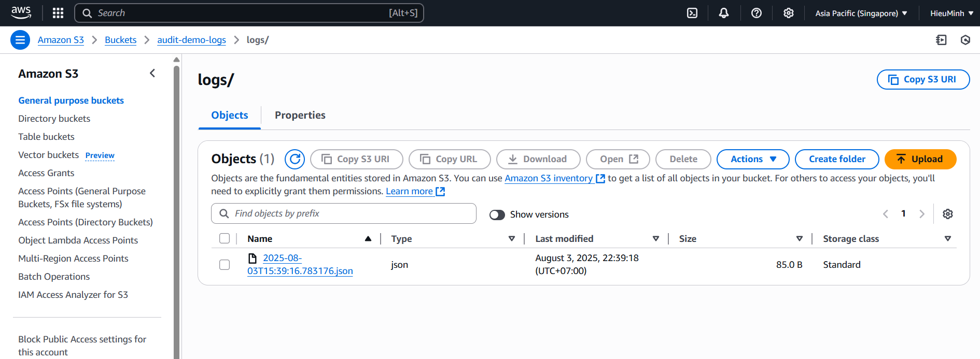The height and width of the screenshot is (359, 980).
Task: Click the Download button
Action: coord(538,159)
